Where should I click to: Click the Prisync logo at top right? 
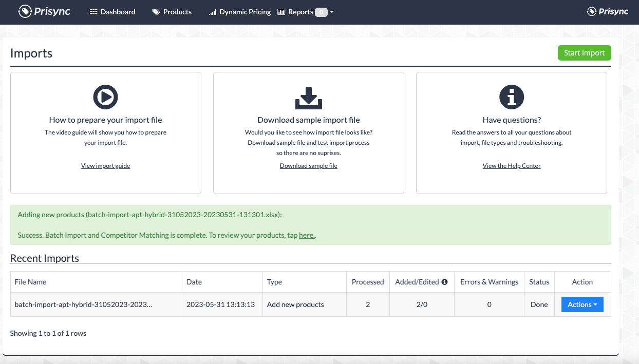pos(608,11)
